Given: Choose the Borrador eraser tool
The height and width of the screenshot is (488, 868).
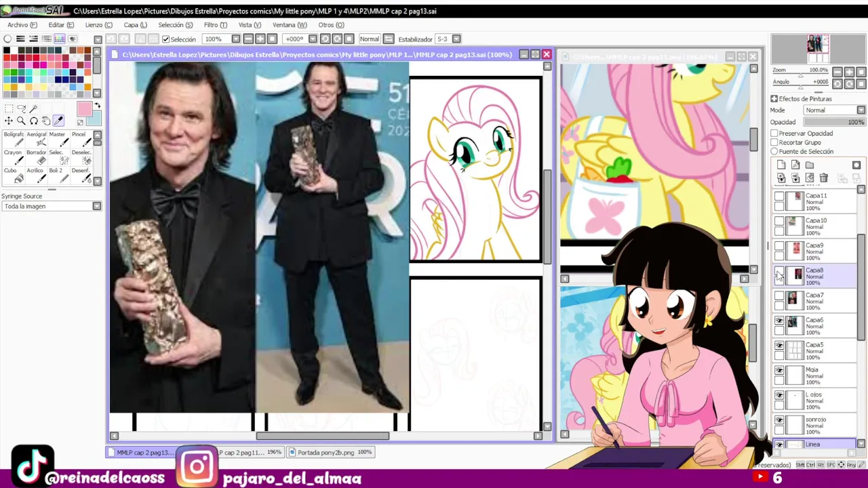Looking at the screenshot, I should 37,157.
